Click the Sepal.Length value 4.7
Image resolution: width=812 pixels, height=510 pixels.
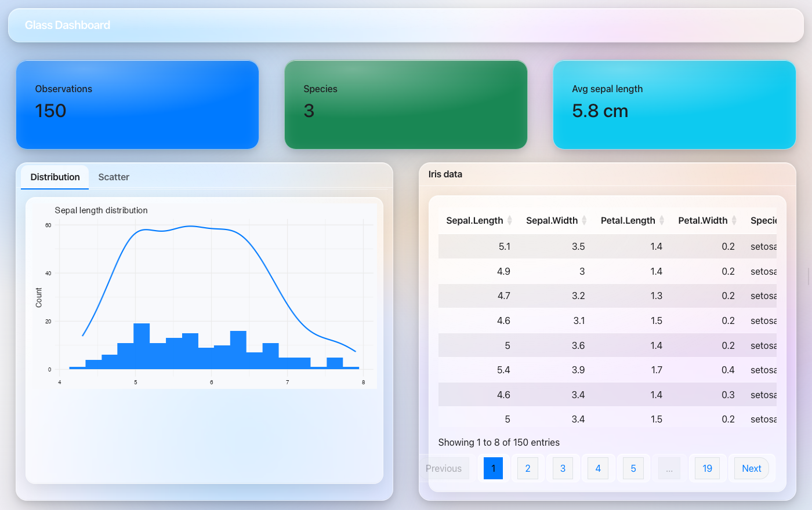(503, 296)
